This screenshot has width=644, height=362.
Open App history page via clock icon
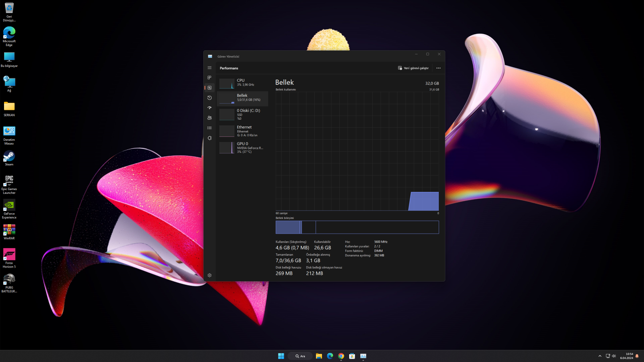coord(209,98)
